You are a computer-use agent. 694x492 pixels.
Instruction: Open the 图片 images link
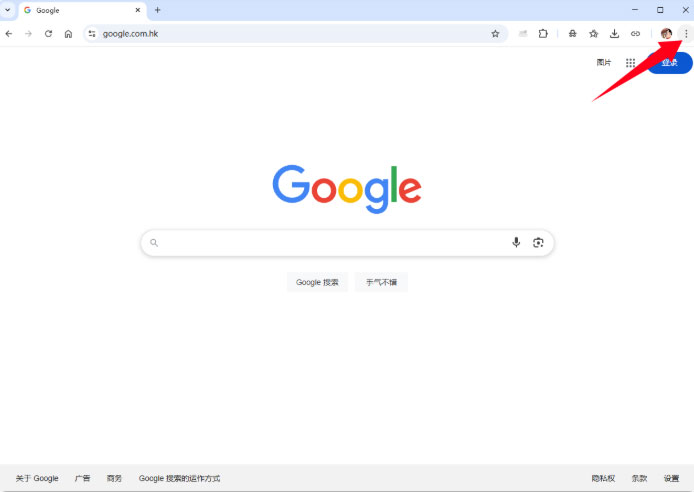604,63
